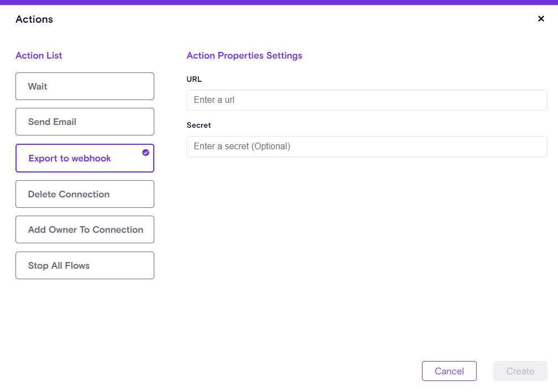Click the URL field label

pyautogui.click(x=194, y=79)
